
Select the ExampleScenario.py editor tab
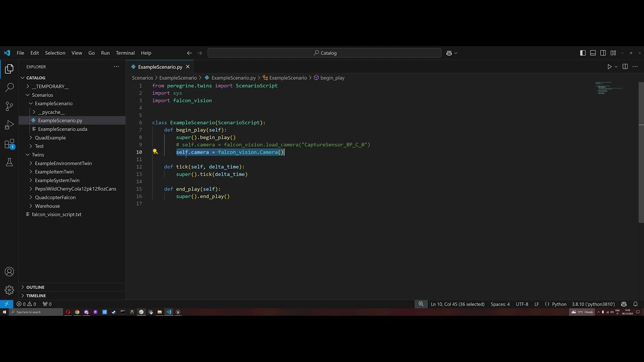pos(160,66)
